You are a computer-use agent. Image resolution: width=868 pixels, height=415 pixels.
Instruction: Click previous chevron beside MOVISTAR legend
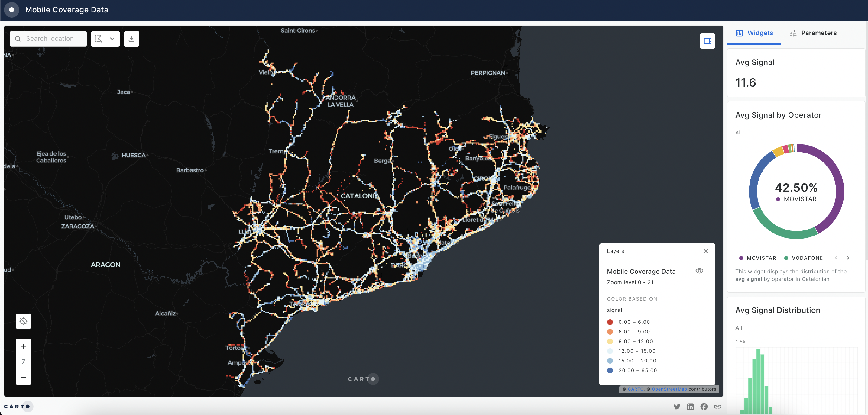pos(837,258)
